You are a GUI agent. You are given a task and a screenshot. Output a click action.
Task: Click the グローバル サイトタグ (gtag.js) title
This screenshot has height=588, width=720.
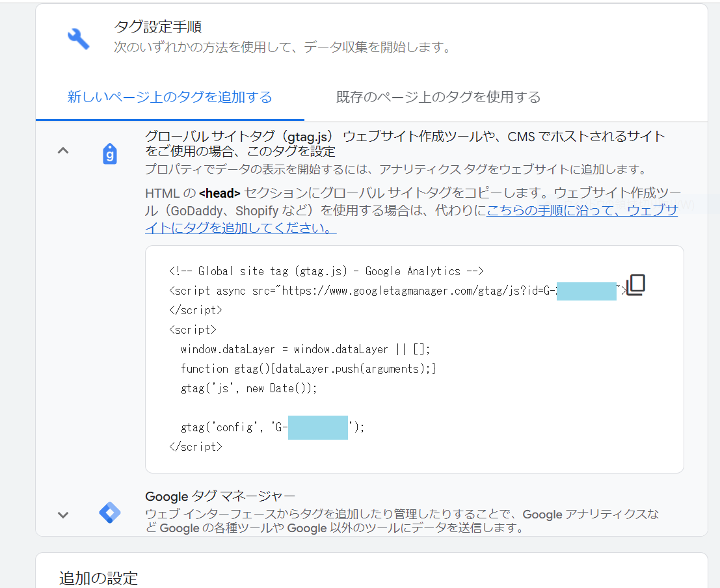tap(405, 143)
